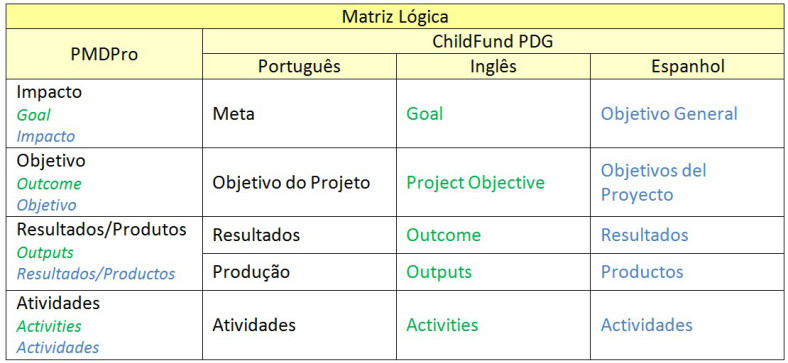Click the Objetivos del Proyecto cell
Image resolution: width=788 pixels, height=363 pixels.
(687, 183)
